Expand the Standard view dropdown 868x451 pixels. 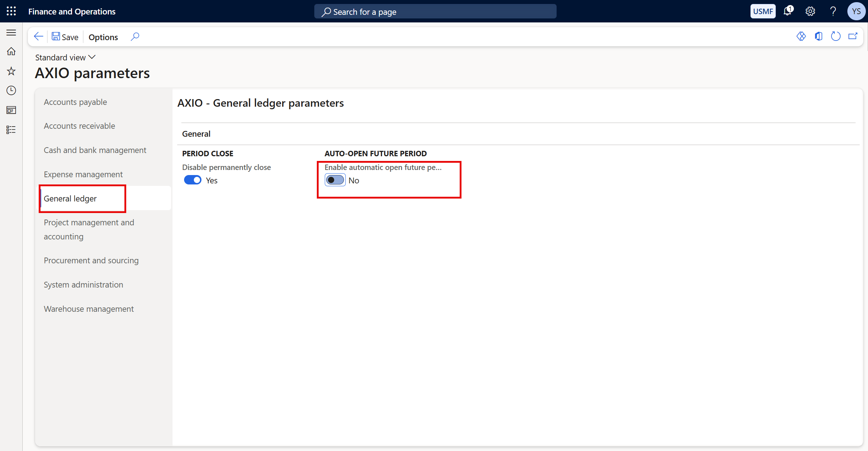coord(65,57)
